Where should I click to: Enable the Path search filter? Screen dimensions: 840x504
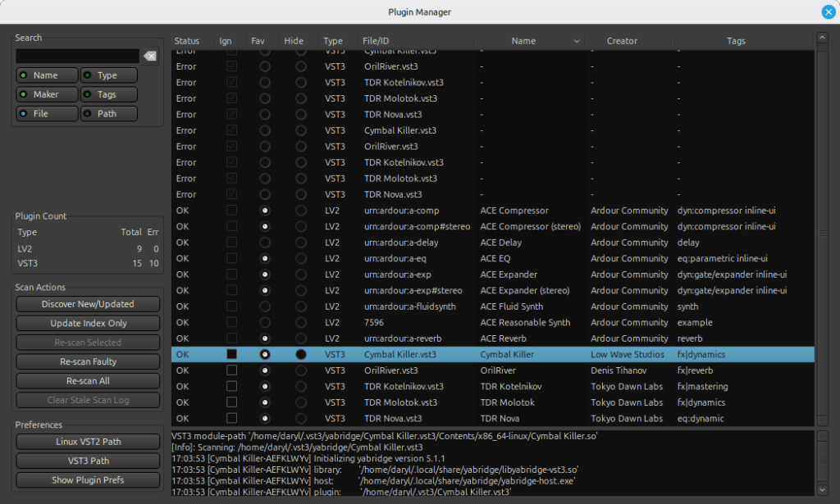click(108, 114)
